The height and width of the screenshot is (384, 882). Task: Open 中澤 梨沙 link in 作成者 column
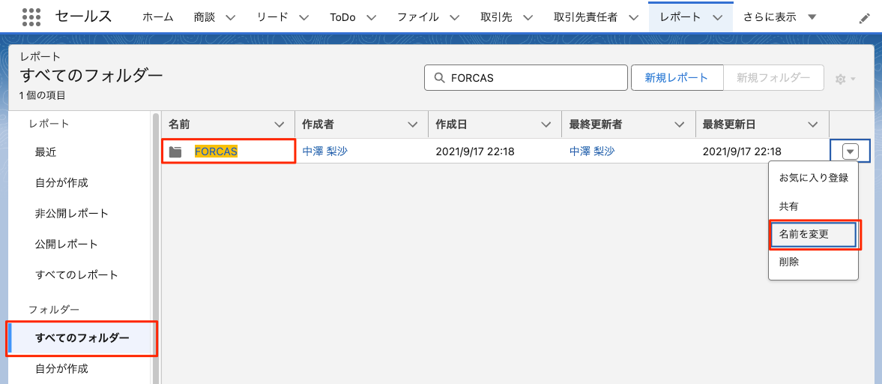coord(325,151)
